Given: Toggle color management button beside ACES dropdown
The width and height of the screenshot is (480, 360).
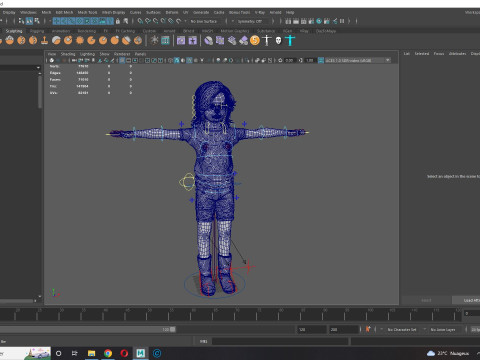Looking at the screenshot, I should click(321, 60).
